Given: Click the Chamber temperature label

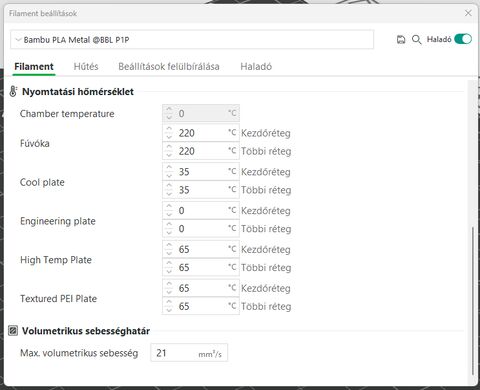Looking at the screenshot, I should [x=67, y=113].
